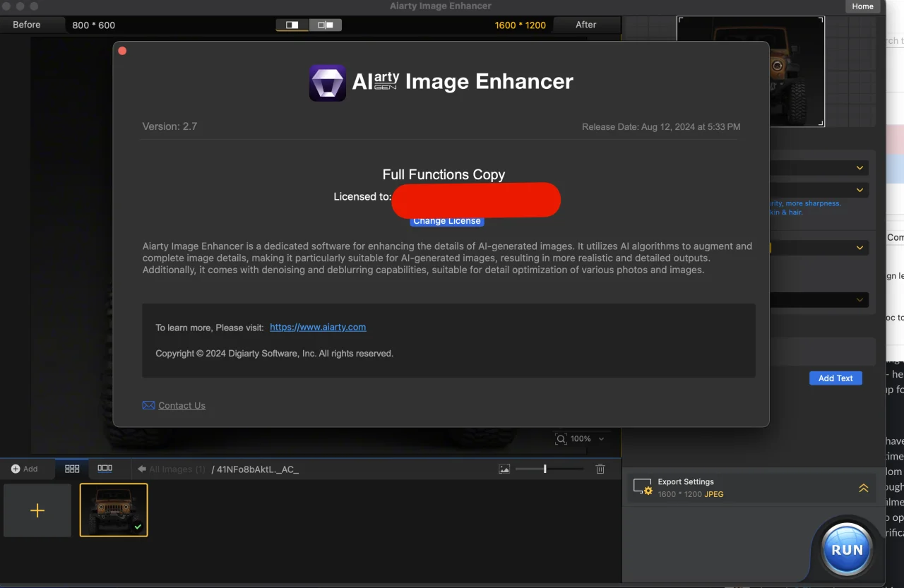
Task: Click the Aiarty cube logo in the About dialog
Action: tap(328, 83)
